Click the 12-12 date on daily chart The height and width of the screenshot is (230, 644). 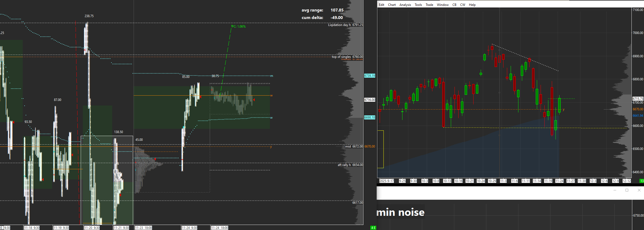click(x=627, y=181)
